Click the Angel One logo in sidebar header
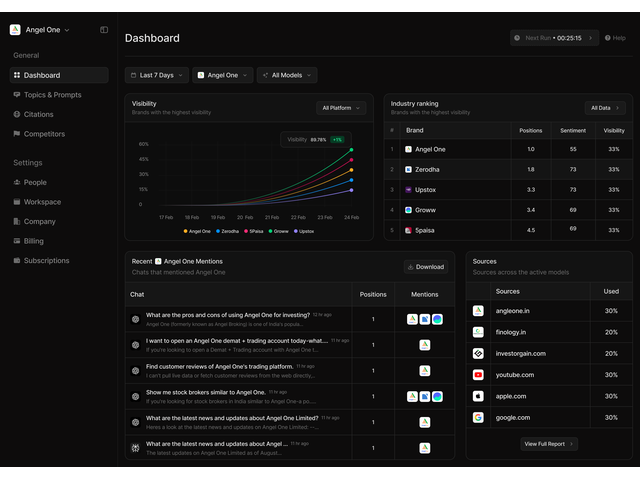 15,30
